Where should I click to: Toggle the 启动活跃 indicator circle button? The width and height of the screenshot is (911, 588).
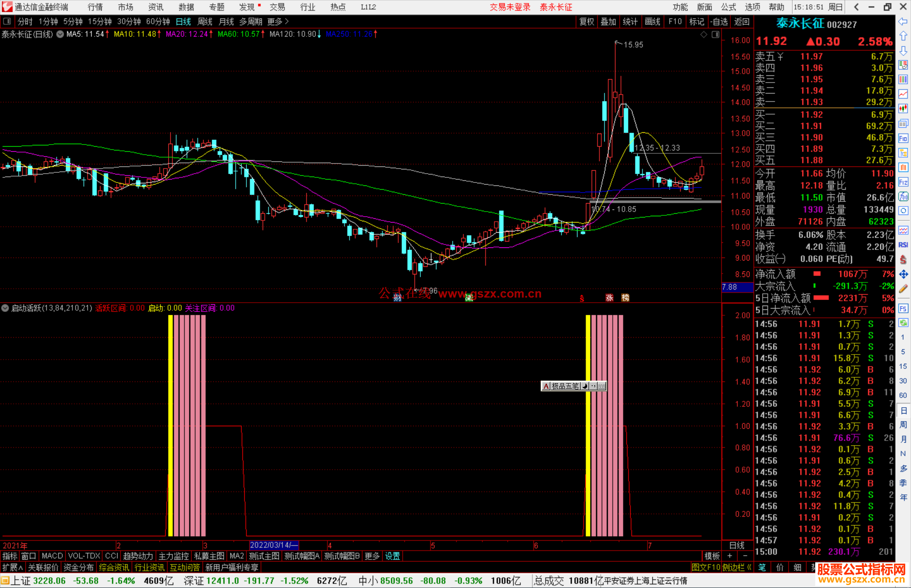(5, 308)
